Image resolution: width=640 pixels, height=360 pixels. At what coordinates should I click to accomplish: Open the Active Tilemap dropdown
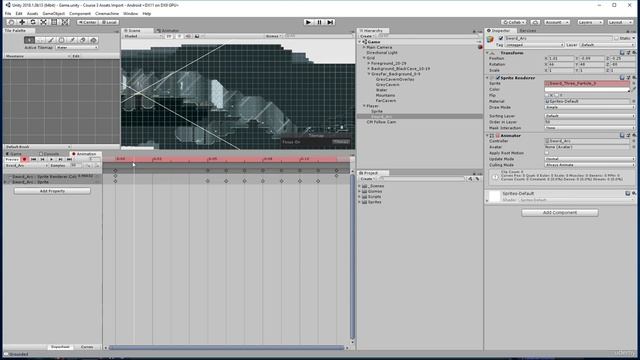coord(77,47)
